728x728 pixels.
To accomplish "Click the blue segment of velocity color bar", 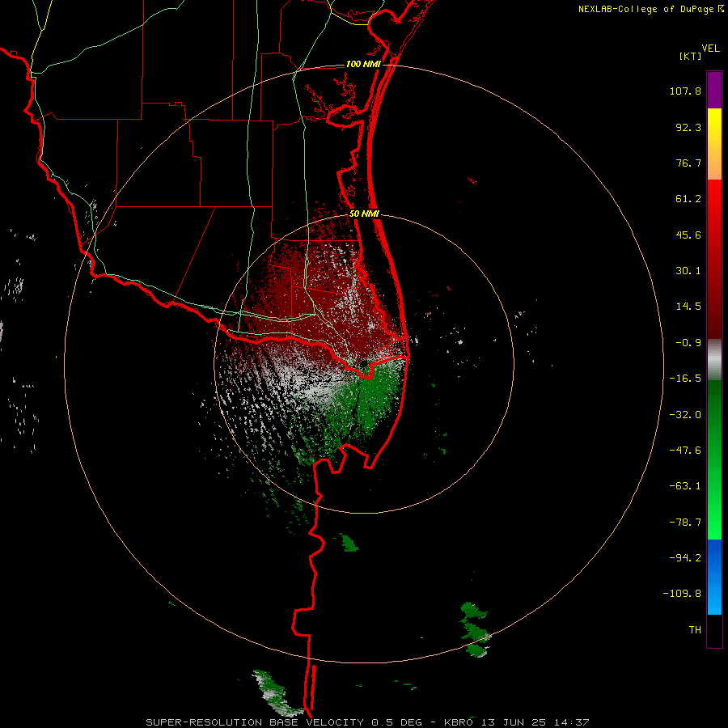I will click(x=714, y=577).
